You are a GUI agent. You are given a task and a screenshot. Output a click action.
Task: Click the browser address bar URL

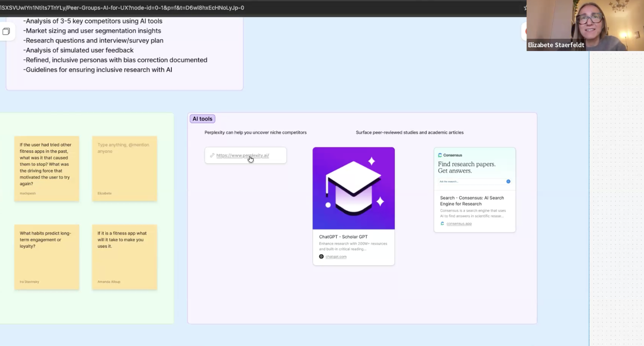tap(122, 8)
